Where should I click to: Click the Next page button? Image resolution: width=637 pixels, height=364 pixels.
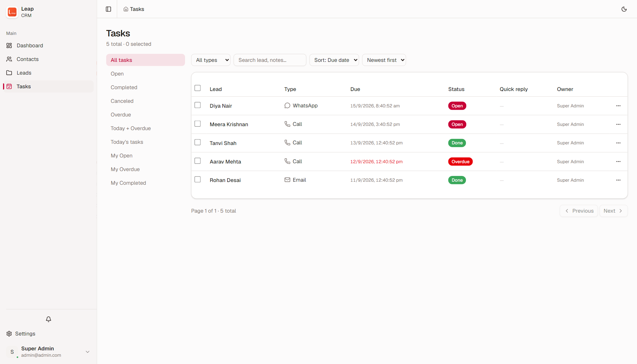click(x=613, y=211)
